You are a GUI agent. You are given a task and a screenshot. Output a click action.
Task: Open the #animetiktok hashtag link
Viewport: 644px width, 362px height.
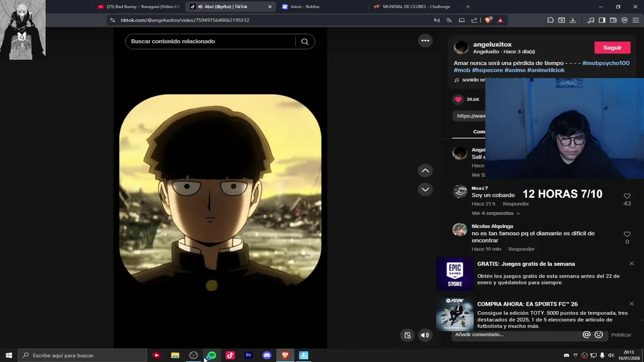[x=546, y=70]
